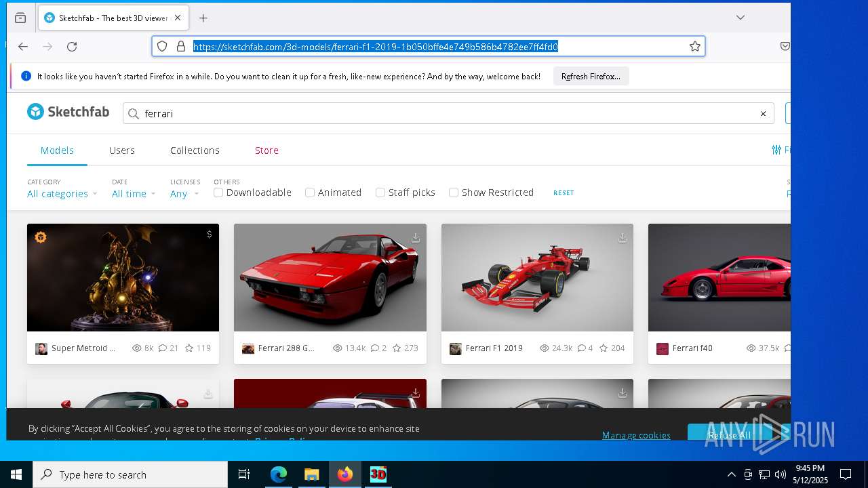Open Microsoft Edge from taskbar
868x488 pixels.
[279, 474]
